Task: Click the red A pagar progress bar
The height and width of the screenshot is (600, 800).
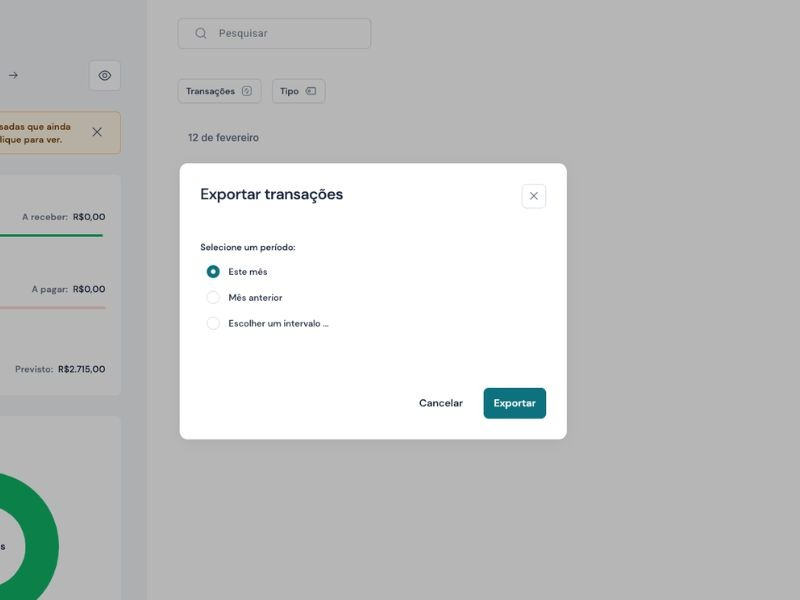Action: tap(50, 308)
